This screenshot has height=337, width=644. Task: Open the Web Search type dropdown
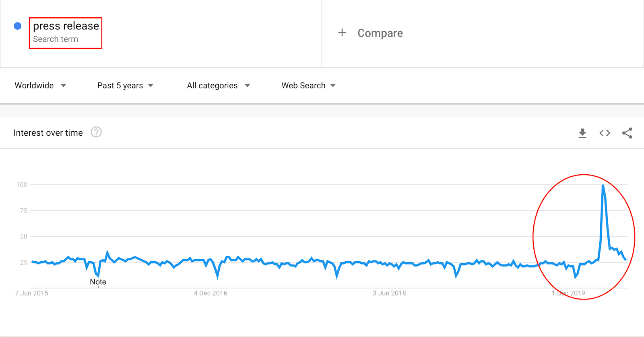coord(303,85)
